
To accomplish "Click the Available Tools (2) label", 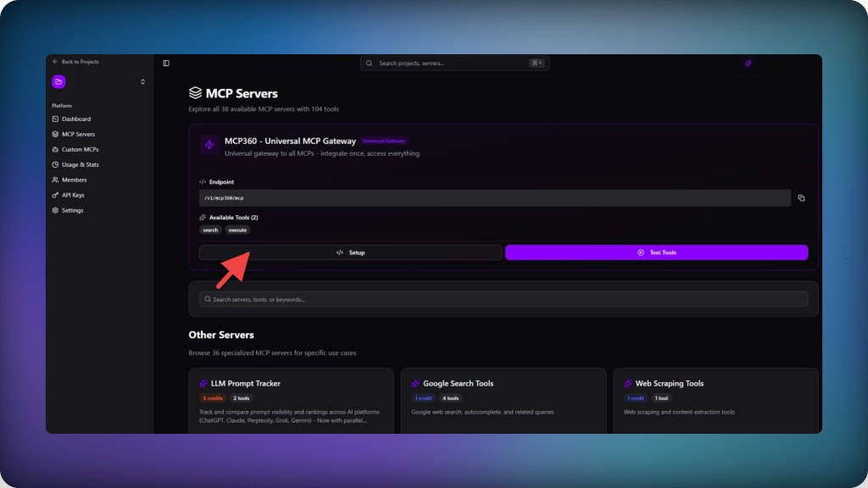I will [234, 218].
